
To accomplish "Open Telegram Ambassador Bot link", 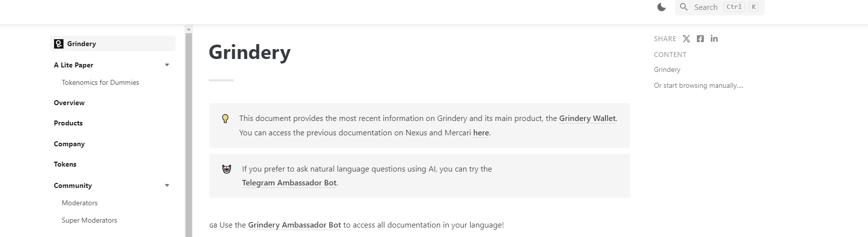I will pyautogui.click(x=289, y=182).
